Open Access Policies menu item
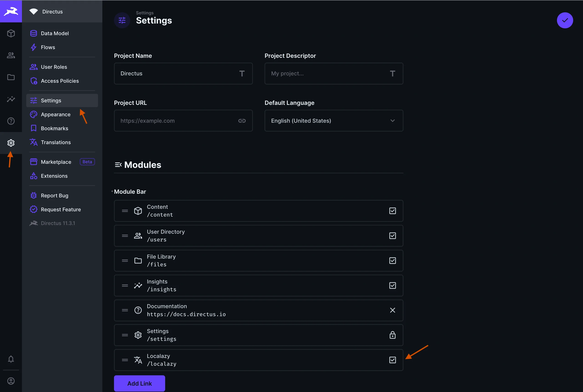The width and height of the screenshot is (583, 392). coord(59,81)
